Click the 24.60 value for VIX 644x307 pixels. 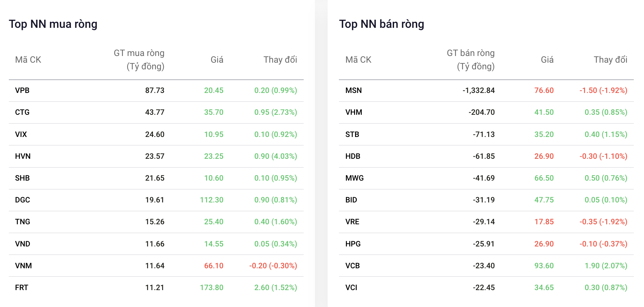point(155,134)
